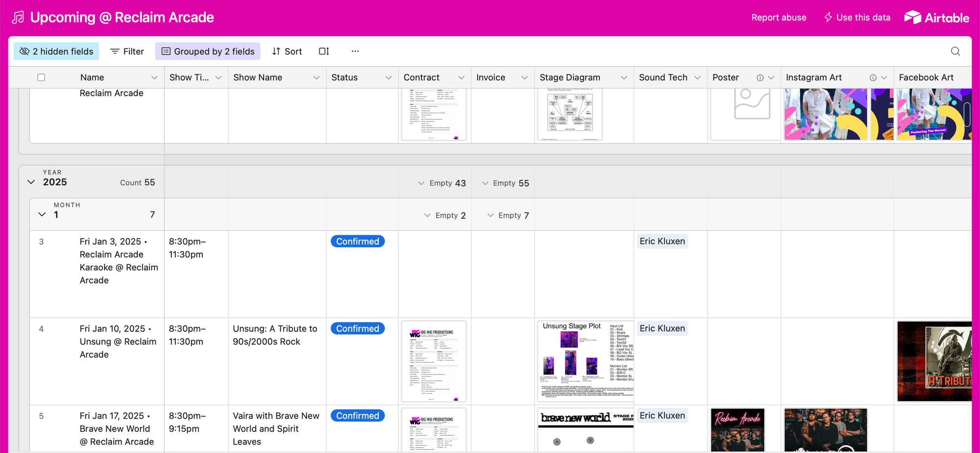The width and height of the screenshot is (980, 453).
Task: Click Report abuse link
Action: tap(779, 18)
